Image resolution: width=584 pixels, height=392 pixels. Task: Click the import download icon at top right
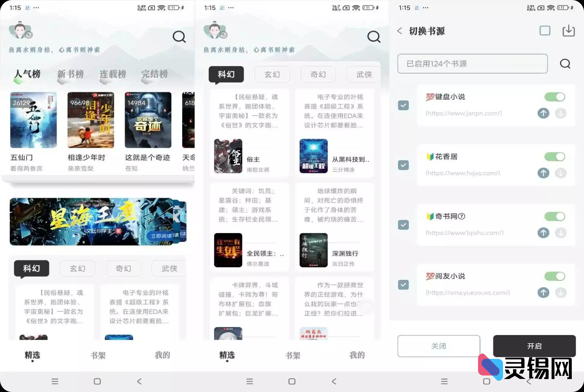click(568, 31)
